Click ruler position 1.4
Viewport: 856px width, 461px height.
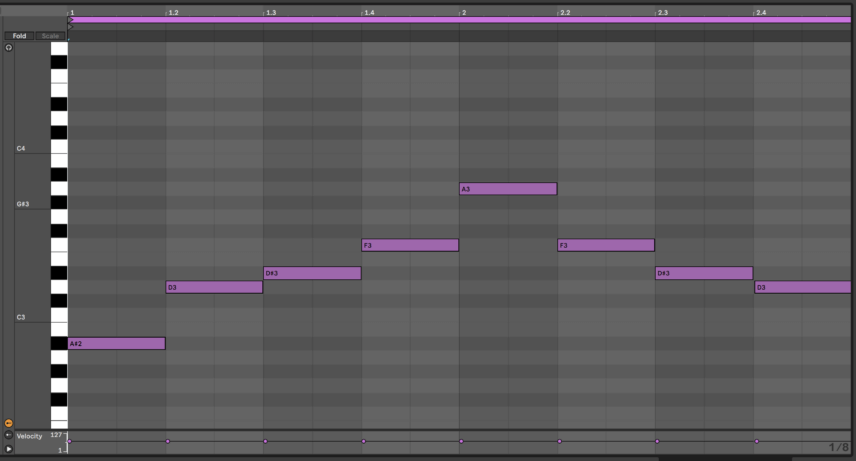(368, 13)
